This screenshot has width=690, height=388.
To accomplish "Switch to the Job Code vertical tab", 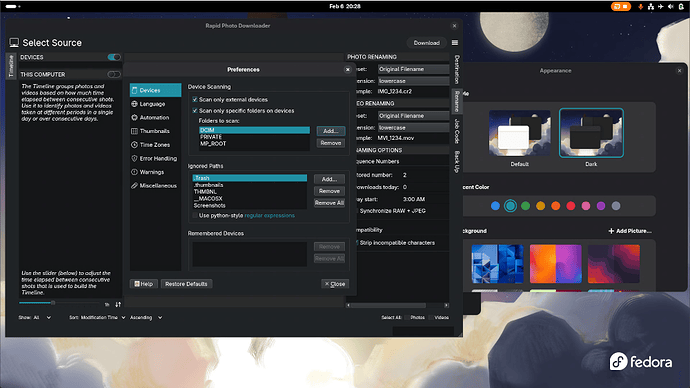I will coord(457,131).
